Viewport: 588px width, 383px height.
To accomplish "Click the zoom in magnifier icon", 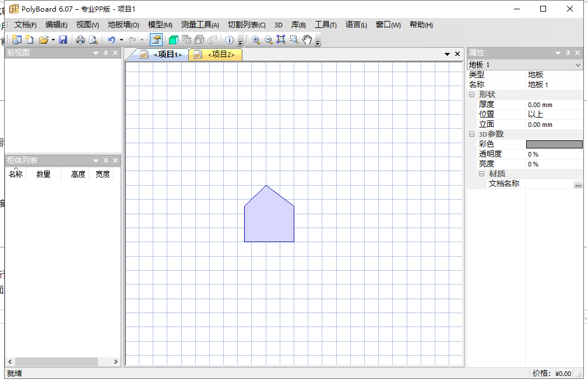I will point(256,40).
